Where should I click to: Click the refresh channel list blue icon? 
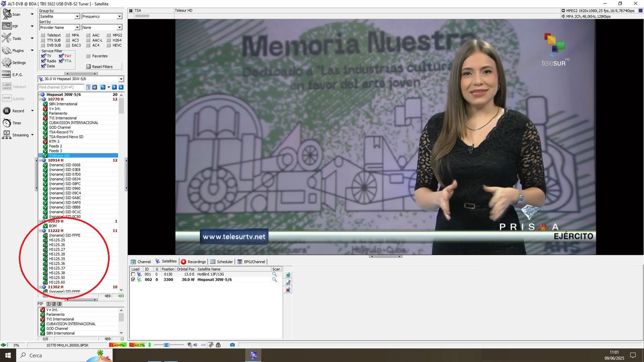pos(103,87)
